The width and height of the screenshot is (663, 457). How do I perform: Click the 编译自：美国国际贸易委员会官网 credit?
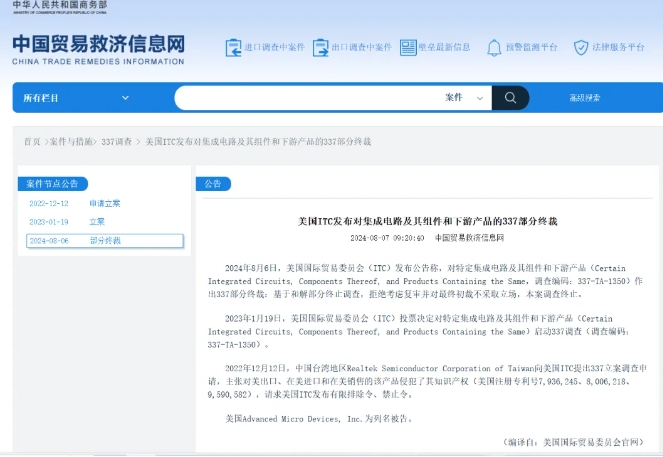click(x=573, y=442)
